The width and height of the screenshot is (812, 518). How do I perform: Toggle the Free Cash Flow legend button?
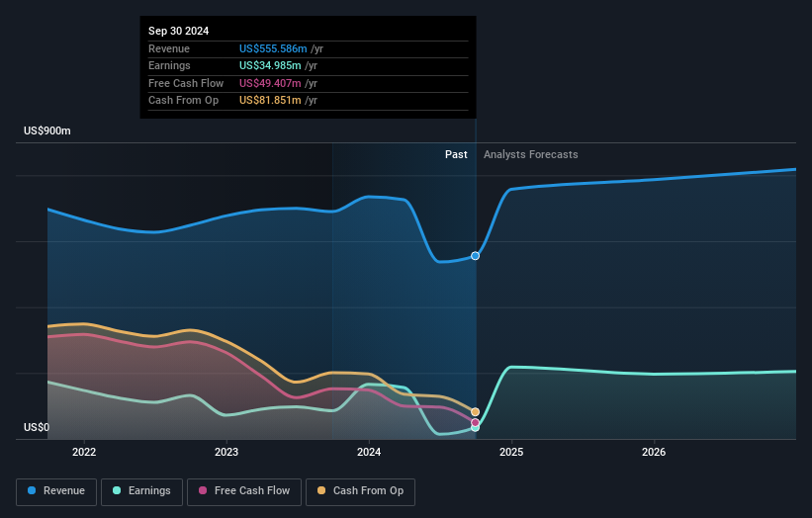coord(244,491)
